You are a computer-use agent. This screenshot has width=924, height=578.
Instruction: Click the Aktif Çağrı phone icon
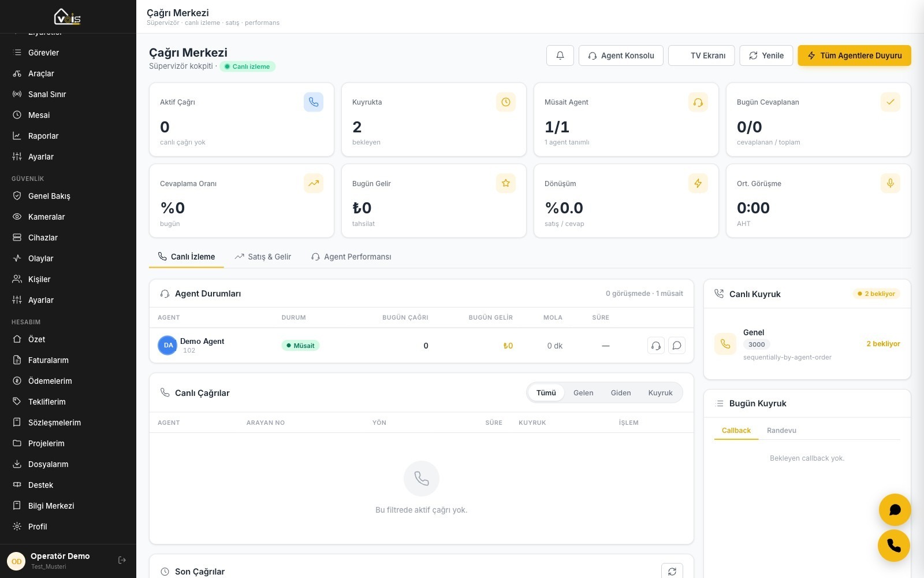click(314, 102)
